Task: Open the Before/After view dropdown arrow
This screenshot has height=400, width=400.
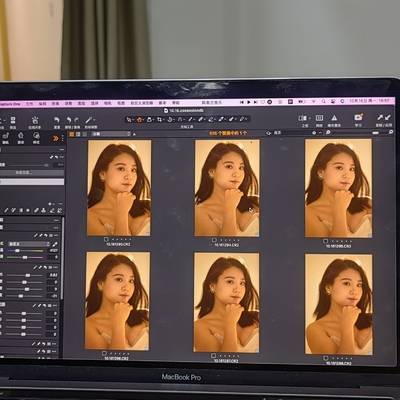Action: (x=310, y=118)
